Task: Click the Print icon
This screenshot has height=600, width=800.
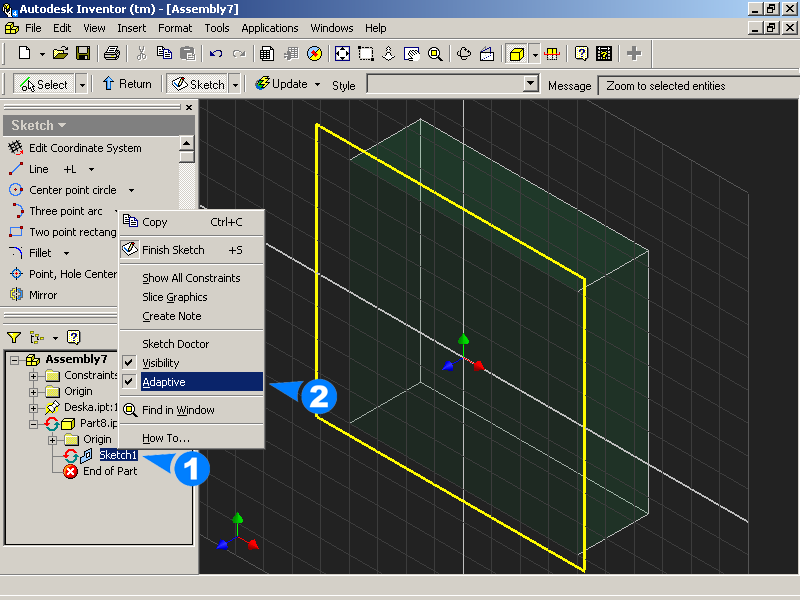Action: pos(112,53)
